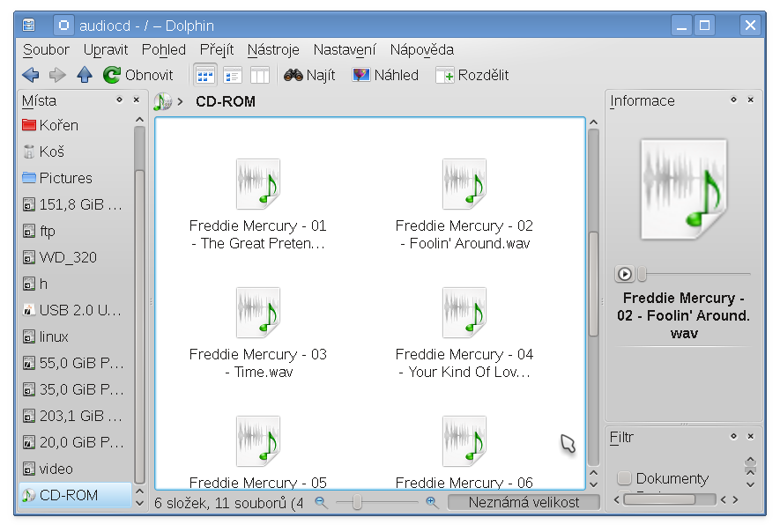
Task: Open the Přejít menu
Action: point(217,49)
